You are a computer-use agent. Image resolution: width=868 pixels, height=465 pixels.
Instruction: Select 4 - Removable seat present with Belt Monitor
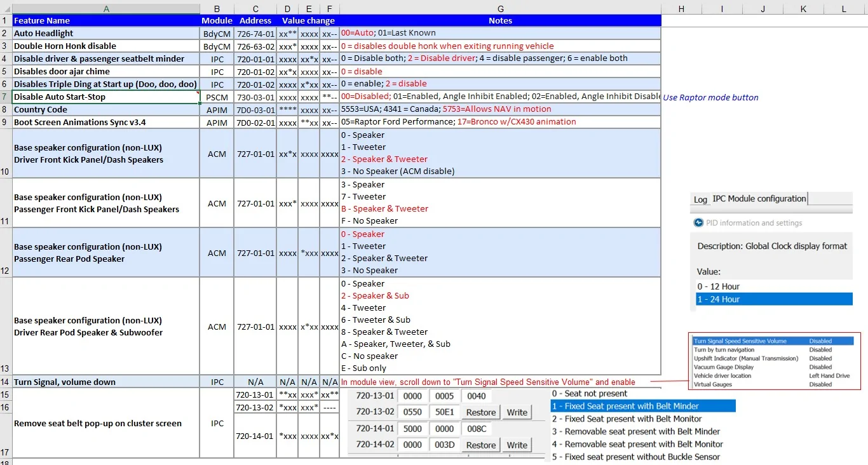point(643,444)
